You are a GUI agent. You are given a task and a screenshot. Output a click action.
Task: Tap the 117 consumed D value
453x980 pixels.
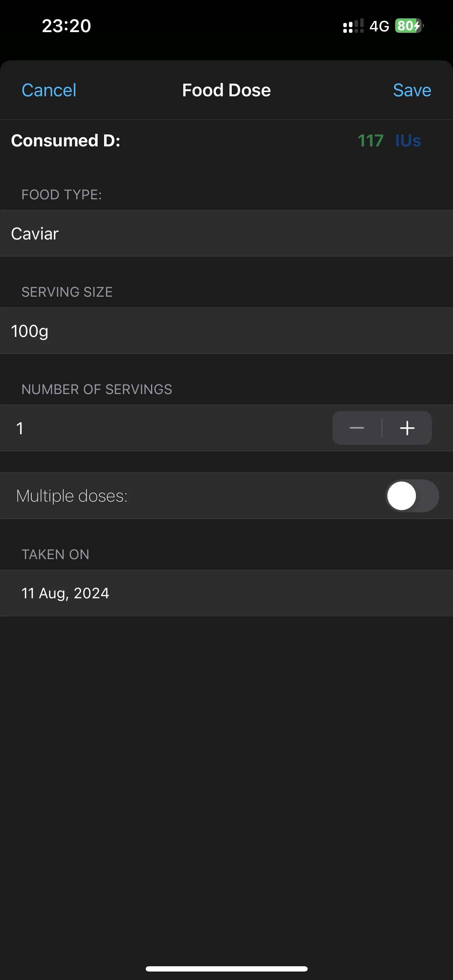point(370,141)
